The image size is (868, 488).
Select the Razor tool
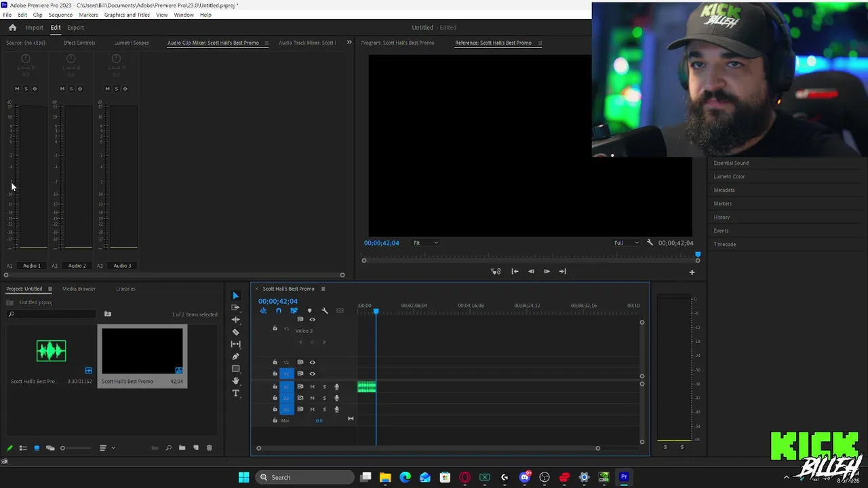(235, 332)
